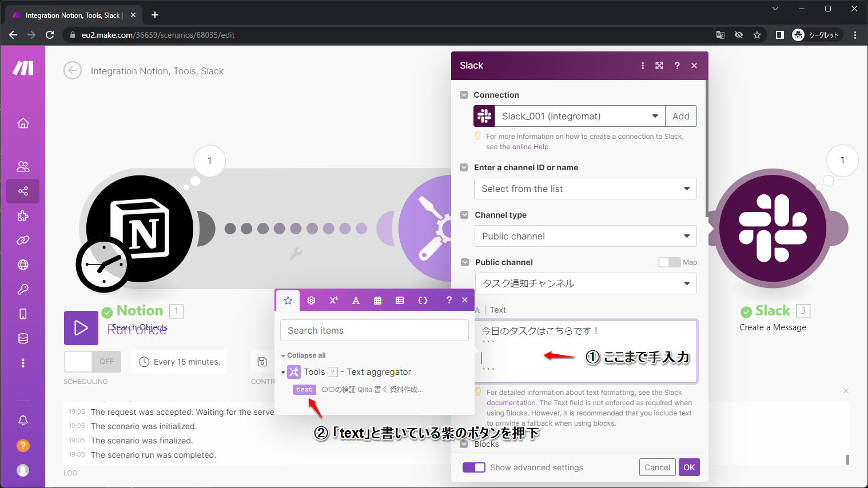Select the gear general functions tab
This screenshot has height=488, width=868.
[311, 300]
